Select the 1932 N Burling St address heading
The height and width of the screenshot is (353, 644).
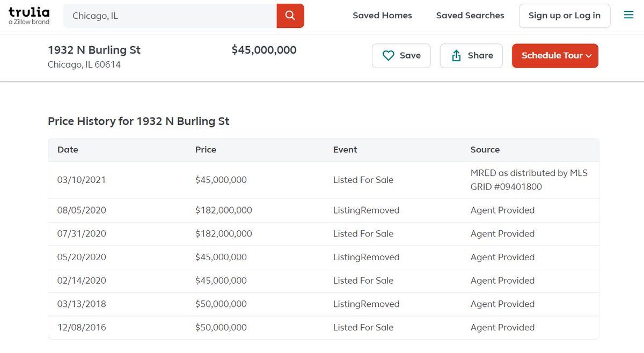[94, 50]
